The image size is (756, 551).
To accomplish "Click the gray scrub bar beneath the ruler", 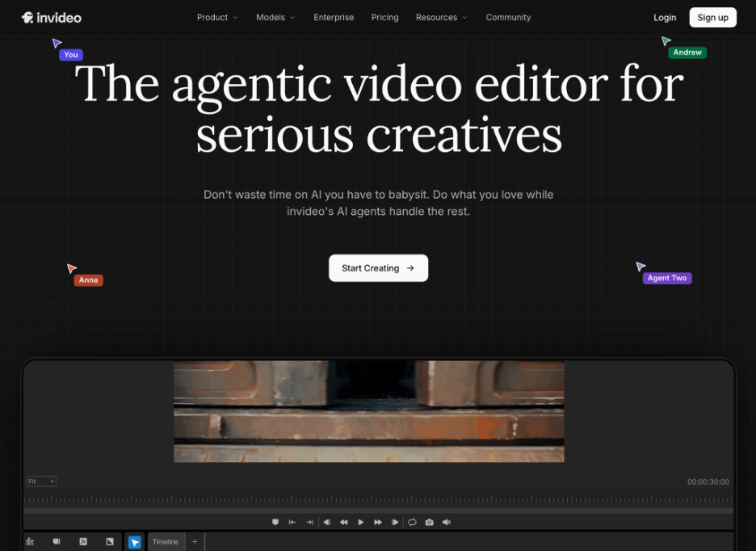I will click(379, 510).
